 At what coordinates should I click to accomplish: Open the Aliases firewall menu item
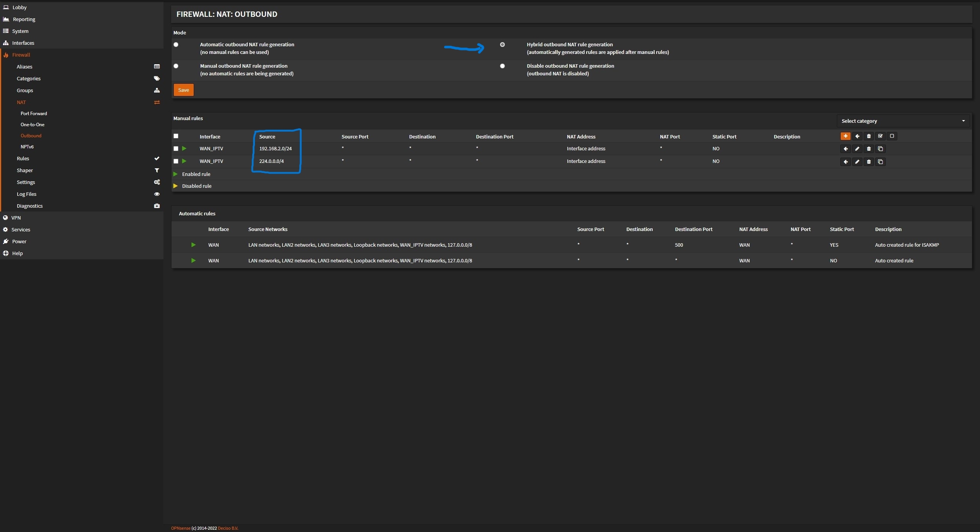point(24,67)
